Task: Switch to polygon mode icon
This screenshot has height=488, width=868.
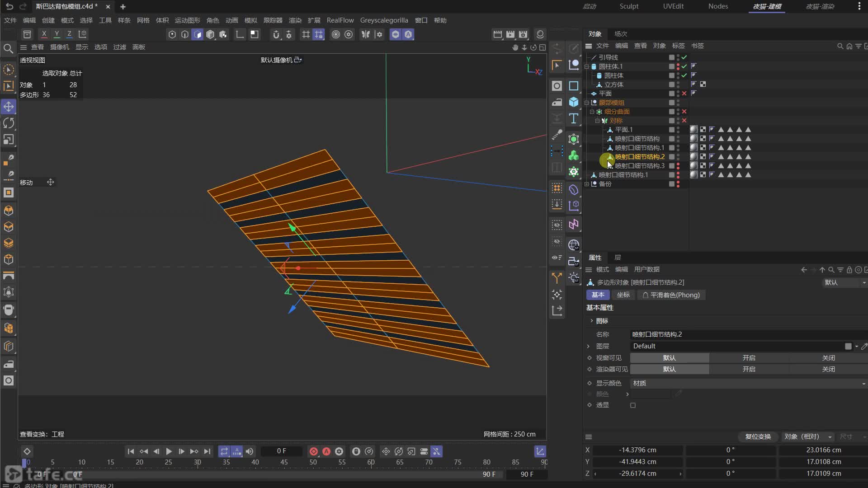Action: 198,34
